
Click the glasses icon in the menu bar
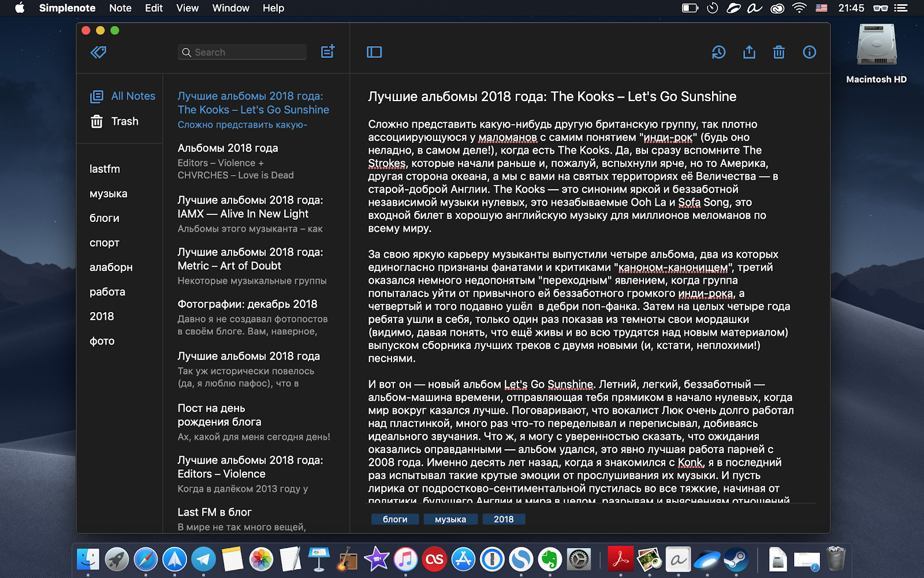tap(880, 8)
